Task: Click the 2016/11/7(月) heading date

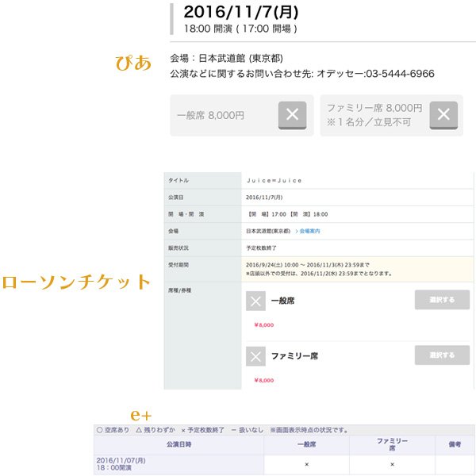Action: 241,12
